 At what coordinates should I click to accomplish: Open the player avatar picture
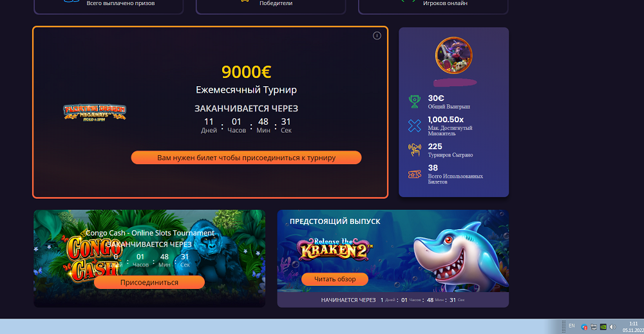pos(453,55)
